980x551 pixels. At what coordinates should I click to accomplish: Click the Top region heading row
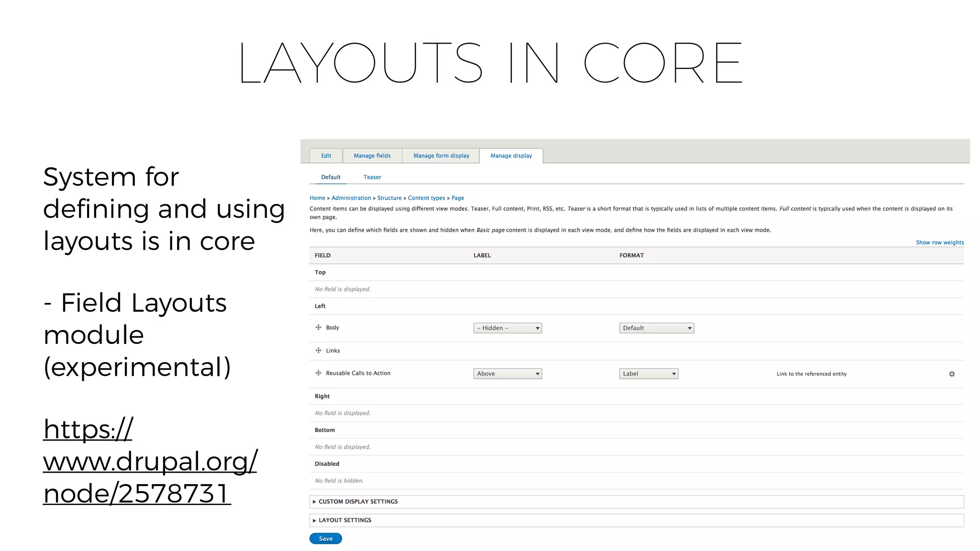click(x=636, y=272)
